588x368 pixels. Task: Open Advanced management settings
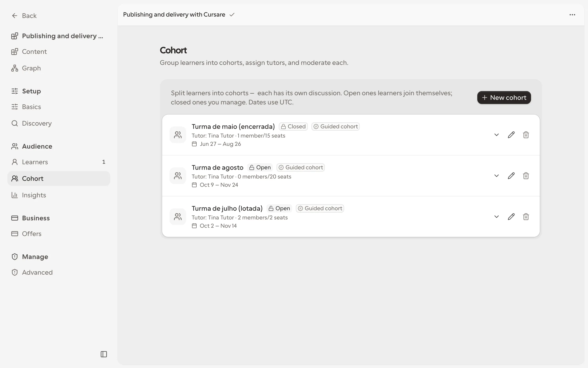pos(59,272)
